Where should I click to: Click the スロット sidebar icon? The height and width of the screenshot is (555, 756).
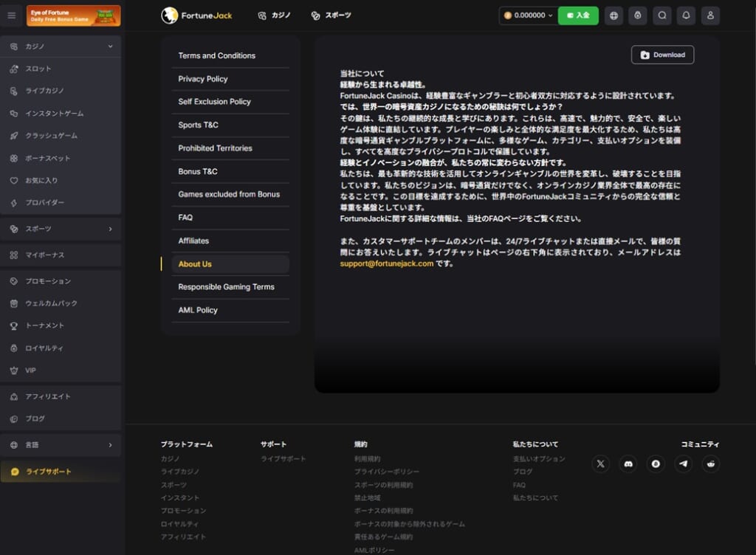coord(14,69)
